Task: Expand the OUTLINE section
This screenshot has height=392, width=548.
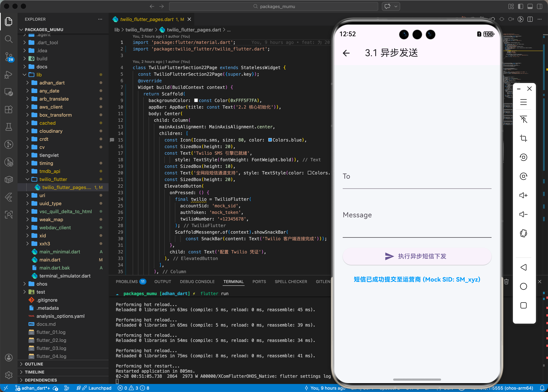Action: pyautogui.click(x=34, y=364)
